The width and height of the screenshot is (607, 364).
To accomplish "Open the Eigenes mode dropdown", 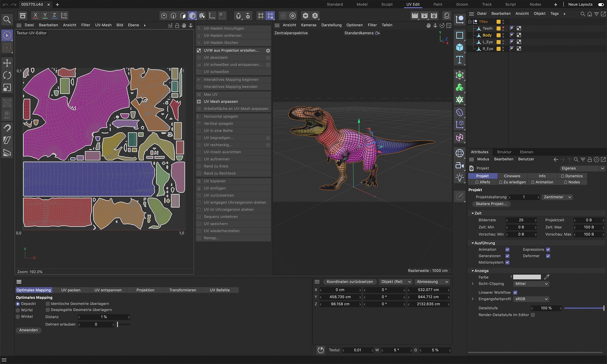I will click(582, 168).
